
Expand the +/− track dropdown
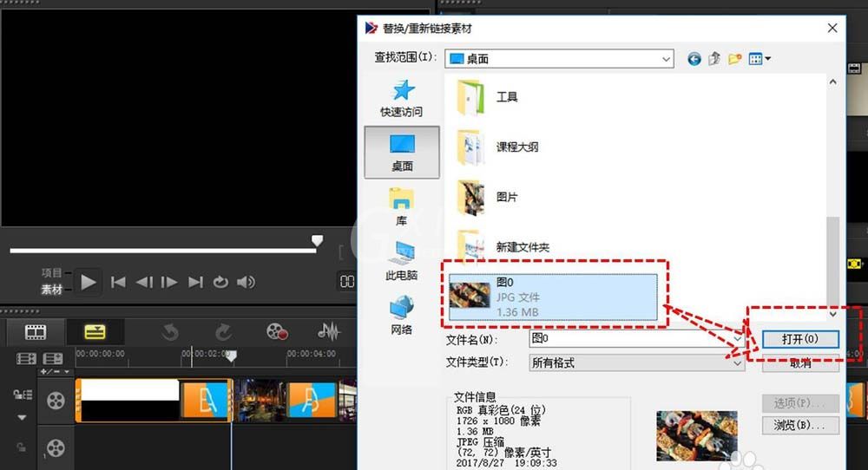tap(55, 371)
